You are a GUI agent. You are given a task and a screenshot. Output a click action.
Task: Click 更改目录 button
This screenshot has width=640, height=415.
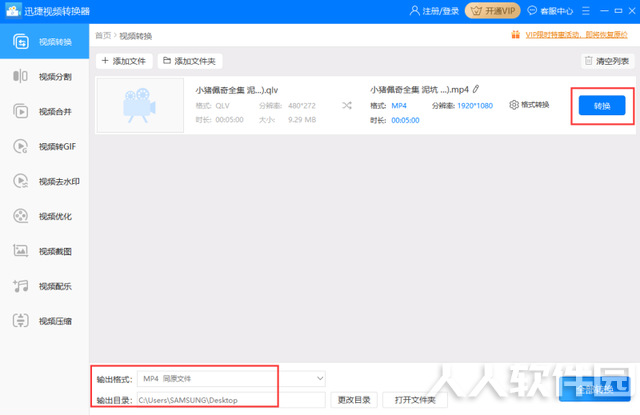(354, 400)
